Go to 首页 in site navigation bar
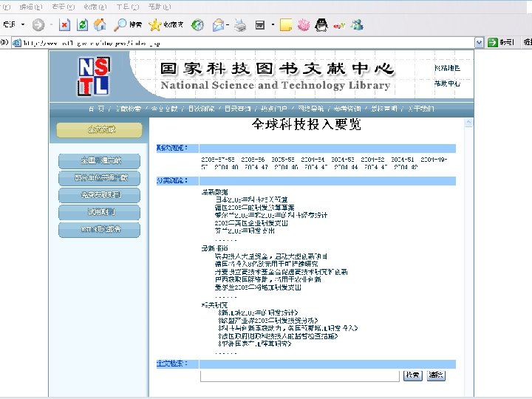This screenshot has width=532, height=399. tap(97, 109)
